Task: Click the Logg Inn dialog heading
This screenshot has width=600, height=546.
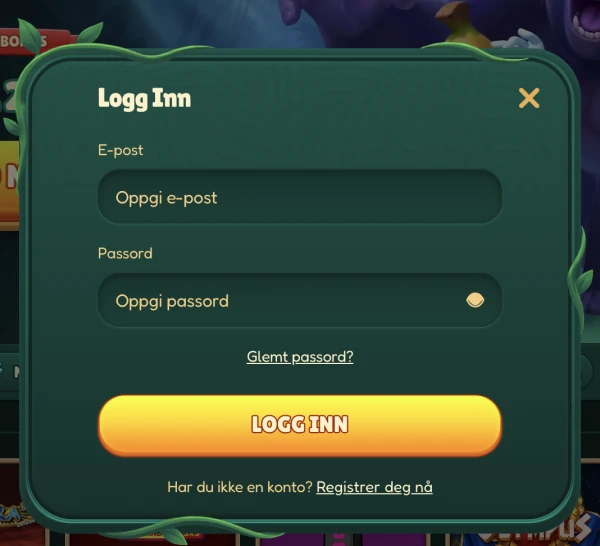Action: point(144,99)
